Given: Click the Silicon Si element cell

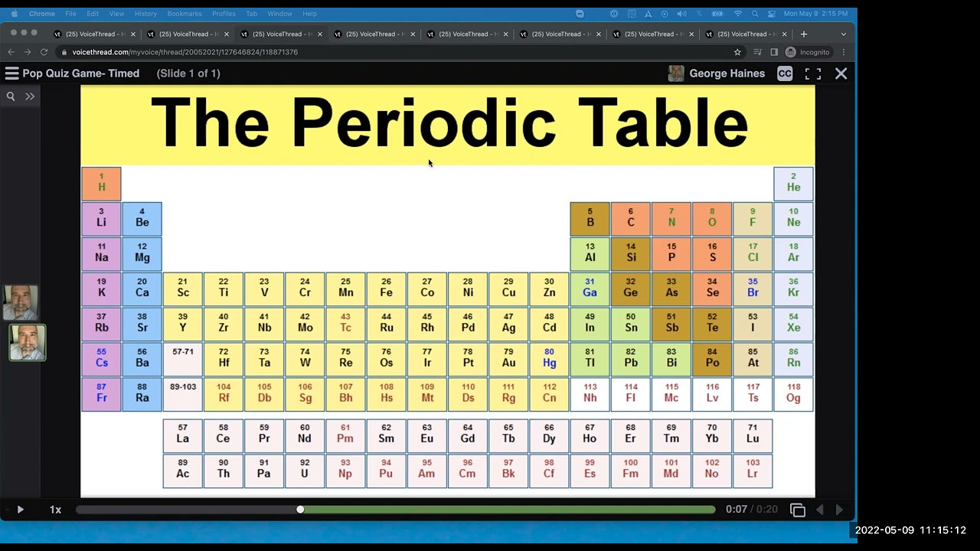Looking at the screenshot, I should [x=630, y=254].
